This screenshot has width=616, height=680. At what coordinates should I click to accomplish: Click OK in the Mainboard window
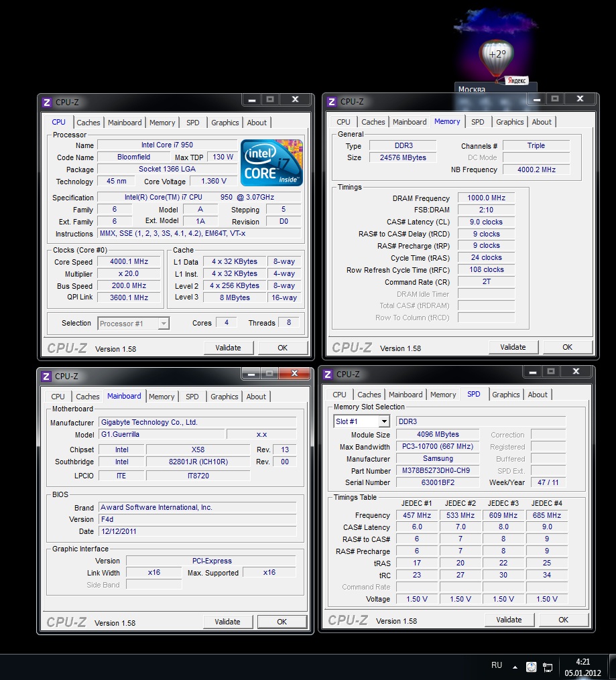point(282,622)
